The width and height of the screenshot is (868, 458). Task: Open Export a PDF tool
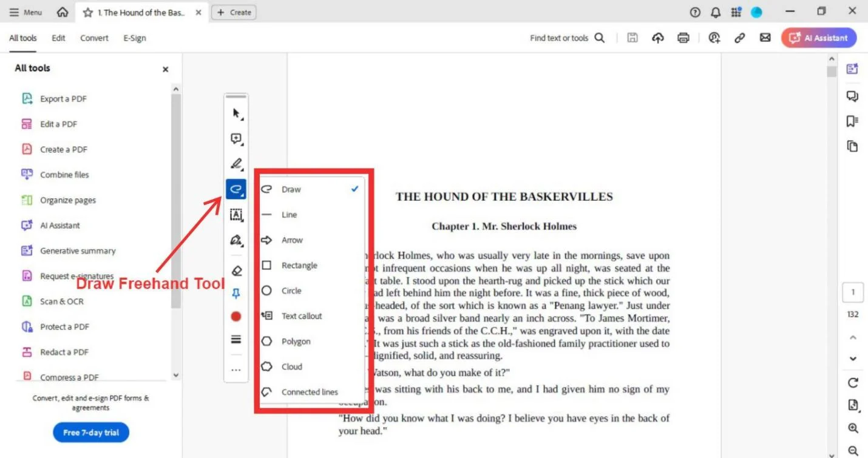54,99
